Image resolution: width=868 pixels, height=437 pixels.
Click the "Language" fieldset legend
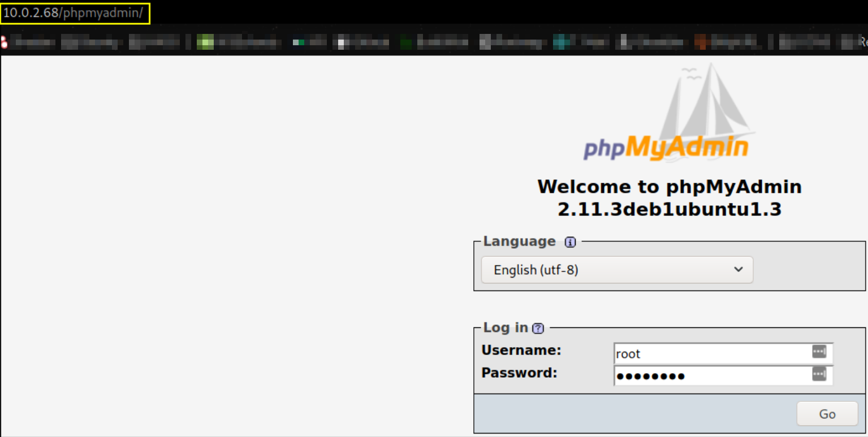pyautogui.click(x=519, y=241)
